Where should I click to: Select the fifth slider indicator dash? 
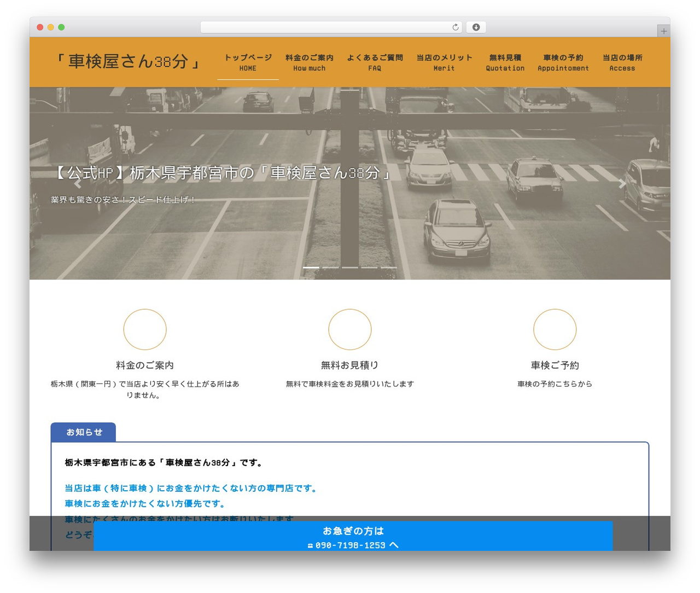389,268
